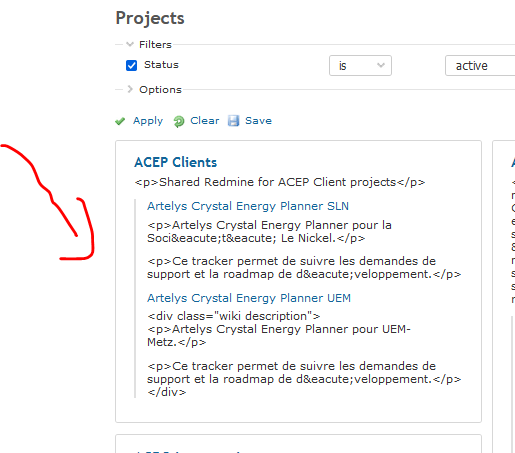Open Artelys Crystal Energy Planner SLN project

[x=248, y=206]
